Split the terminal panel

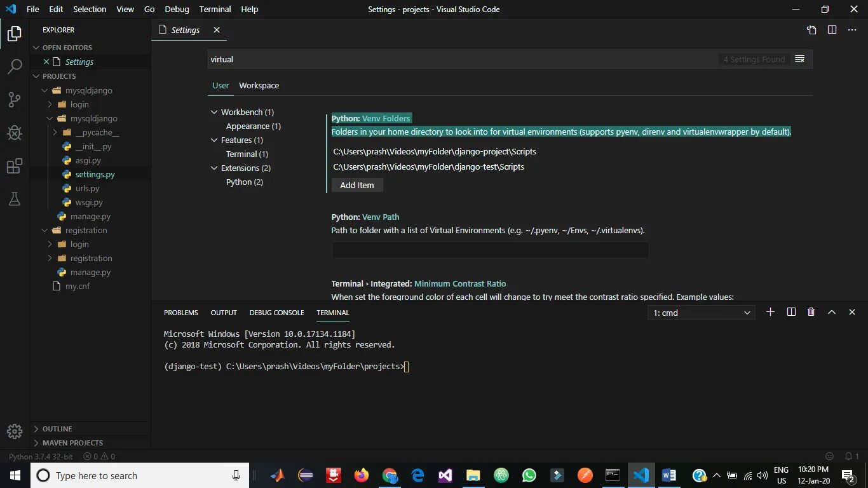tap(791, 312)
